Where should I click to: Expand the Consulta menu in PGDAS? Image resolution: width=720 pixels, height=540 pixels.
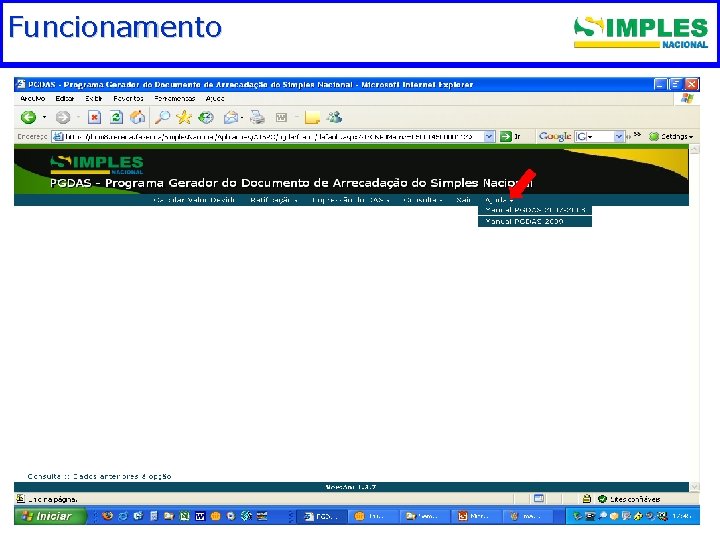pos(422,200)
